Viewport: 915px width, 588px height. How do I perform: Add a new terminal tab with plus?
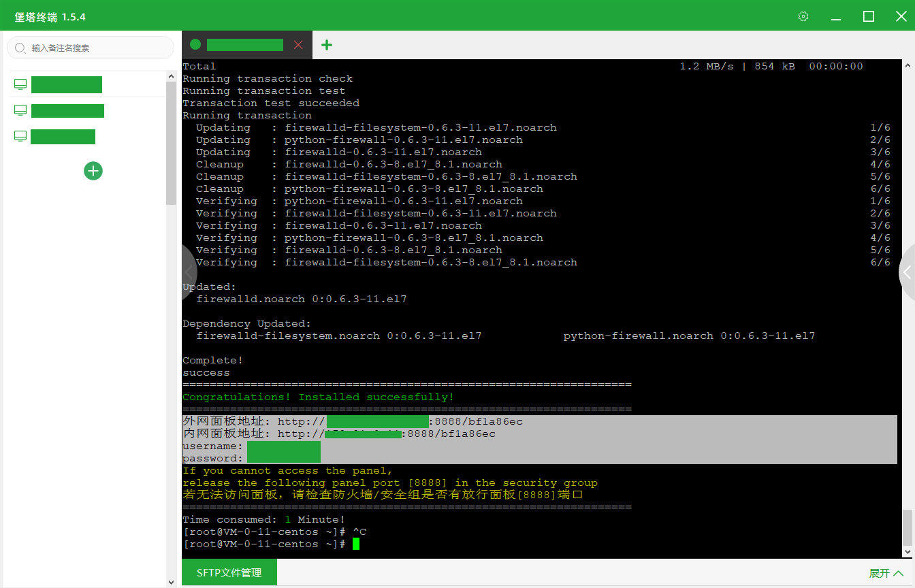[327, 45]
